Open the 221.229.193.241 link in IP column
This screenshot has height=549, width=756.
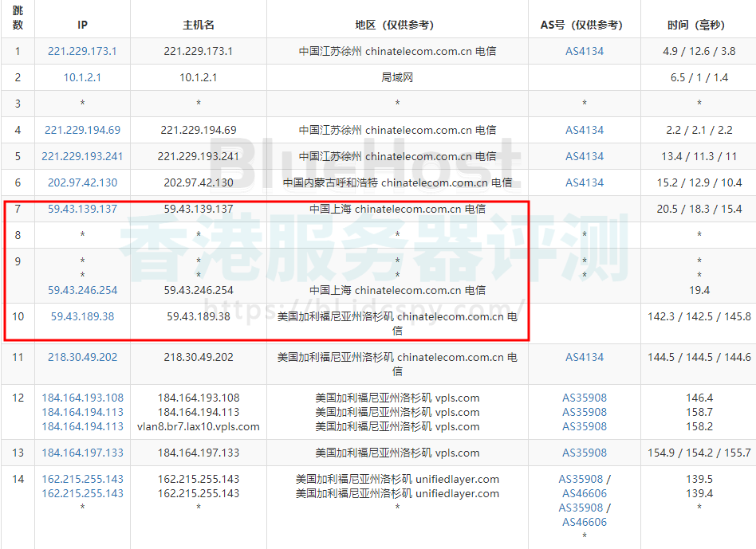[82, 156]
